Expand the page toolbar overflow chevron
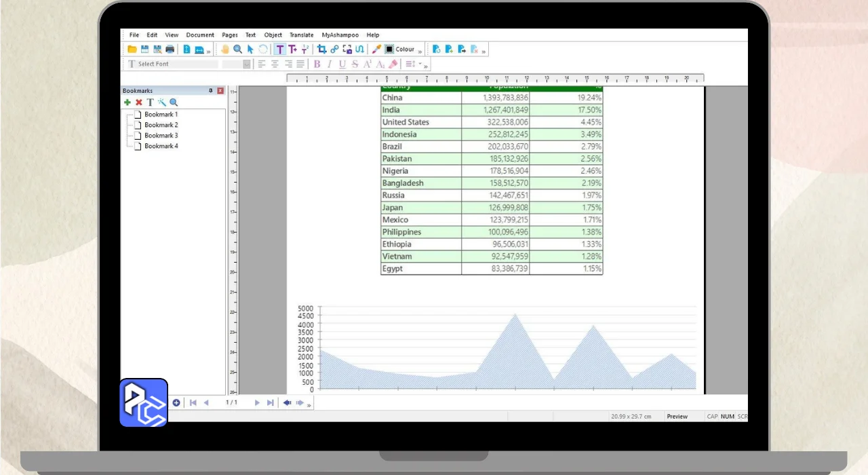The image size is (868, 475). coord(484,52)
